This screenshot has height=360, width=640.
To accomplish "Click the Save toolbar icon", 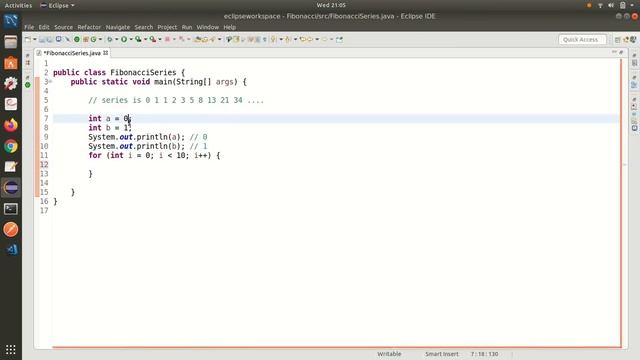I will click(x=42, y=40).
